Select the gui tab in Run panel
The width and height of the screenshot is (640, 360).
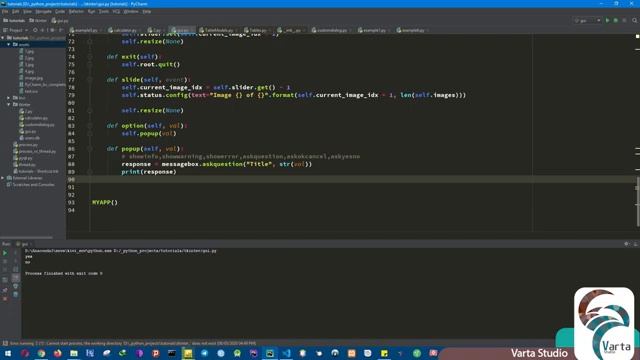point(24,244)
